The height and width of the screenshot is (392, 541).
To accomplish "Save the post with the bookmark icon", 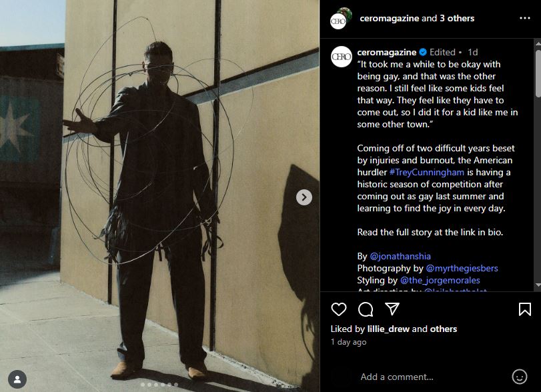I will point(524,309).
